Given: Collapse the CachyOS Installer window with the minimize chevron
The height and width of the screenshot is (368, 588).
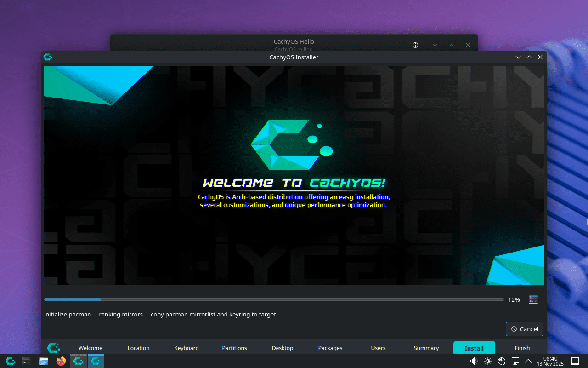Looking at the screenshot, I should [518, 57].
